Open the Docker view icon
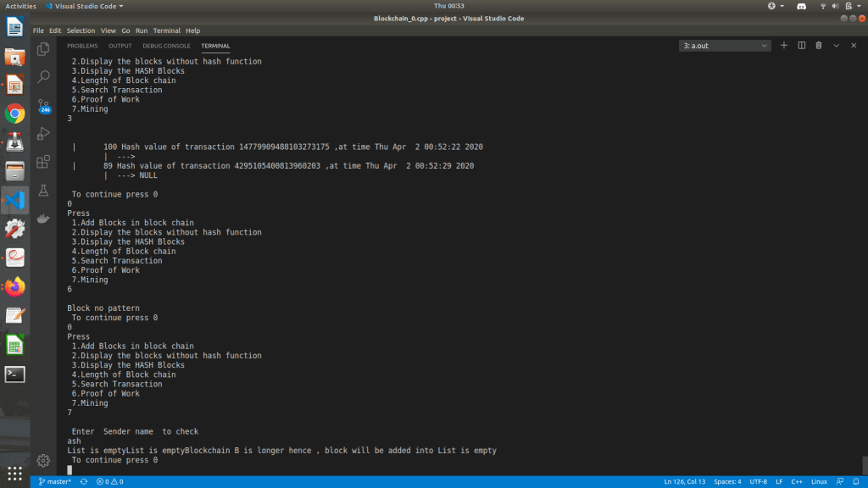The height and width of the screenshot is (488, 868). tap(43, 219)
